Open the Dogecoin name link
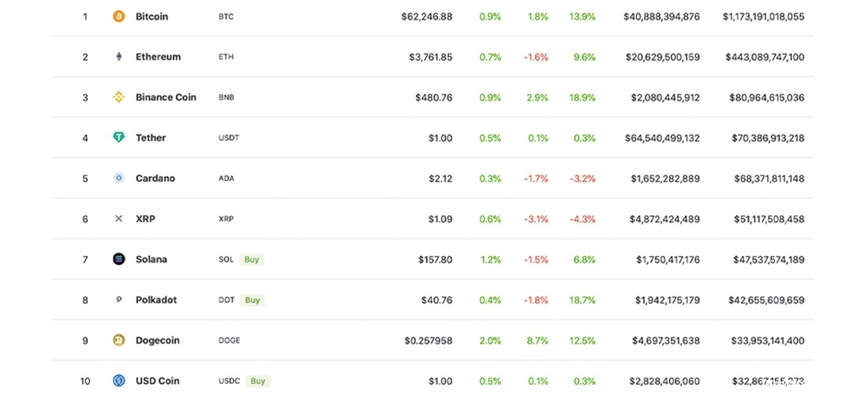The height and width of the screenshot is (395, 868). pos(158,340)
